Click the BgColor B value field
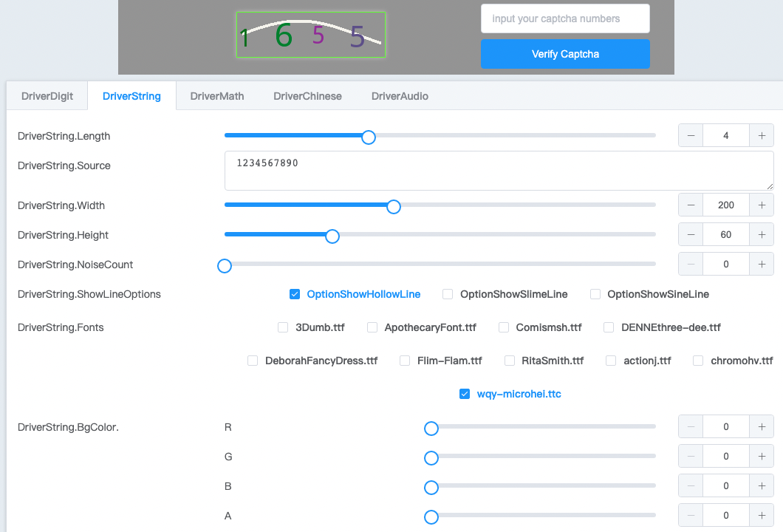 [x=726, y=485]
